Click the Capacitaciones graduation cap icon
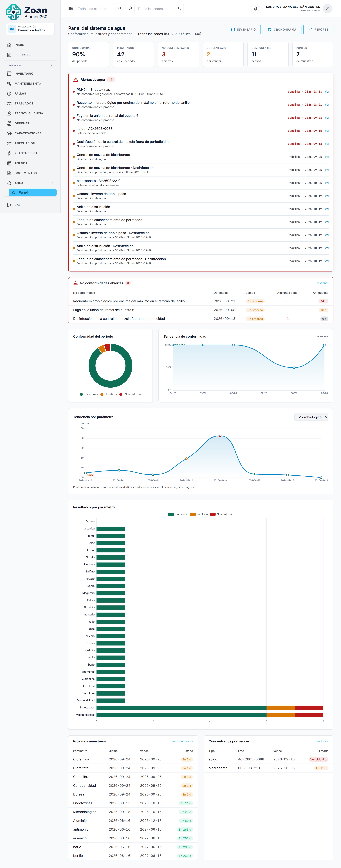 coord(9,133)
